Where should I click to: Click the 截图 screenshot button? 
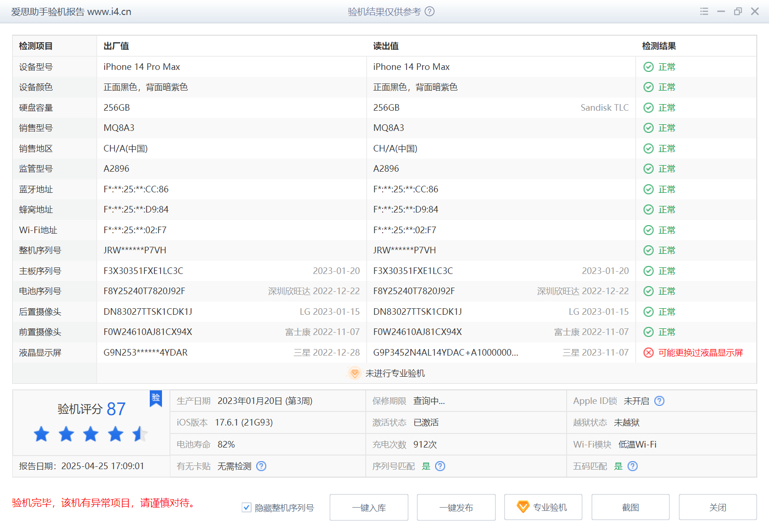[x=631, y=507]
